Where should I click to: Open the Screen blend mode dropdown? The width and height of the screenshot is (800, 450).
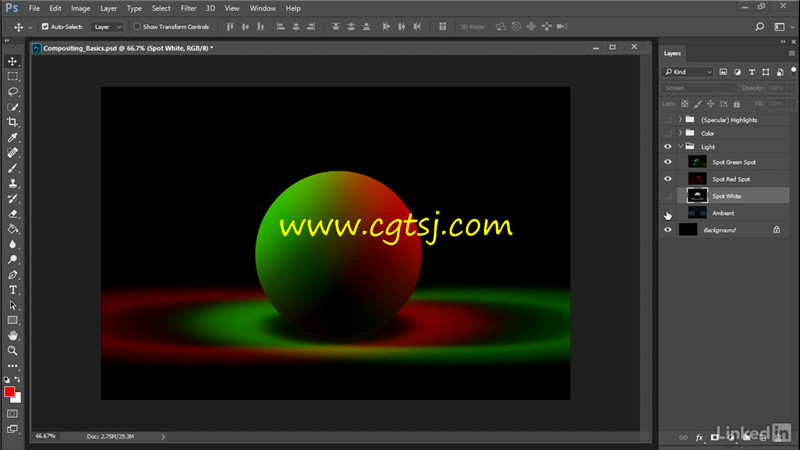(x=698, y=88)
